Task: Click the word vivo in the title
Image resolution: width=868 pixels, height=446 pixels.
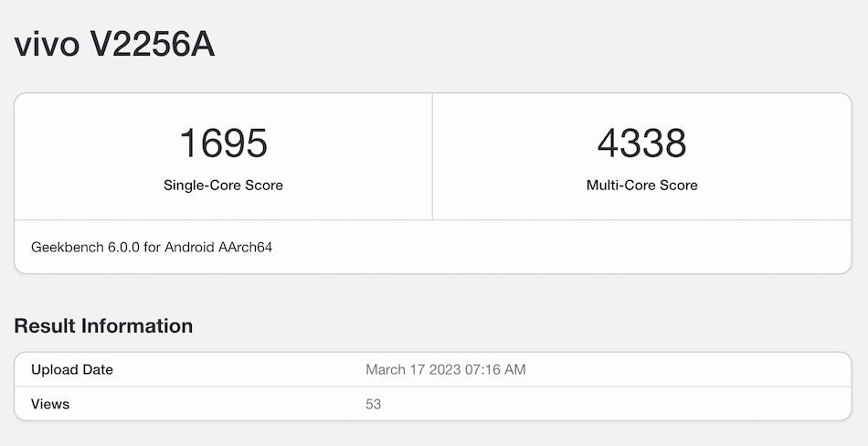Action: pyautogui.click(x=46, y=44)
